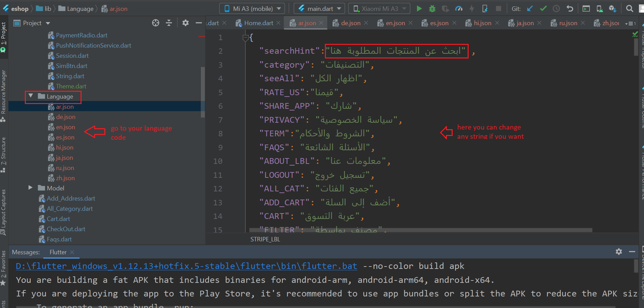Start debugging with the green bug icon
The width and height of the screenshot is (644, 308).
[432, 8]
